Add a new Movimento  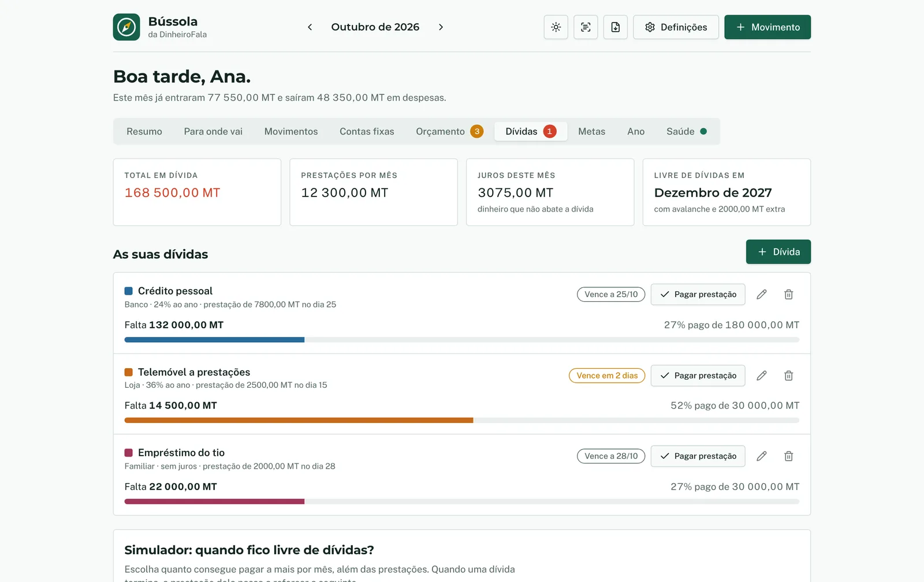pos(767,27)
